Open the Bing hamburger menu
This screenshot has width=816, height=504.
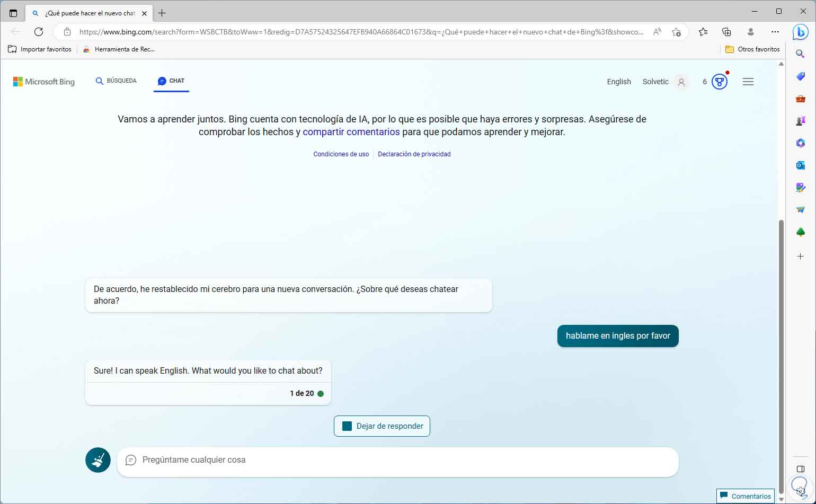[x=748, y=82]
